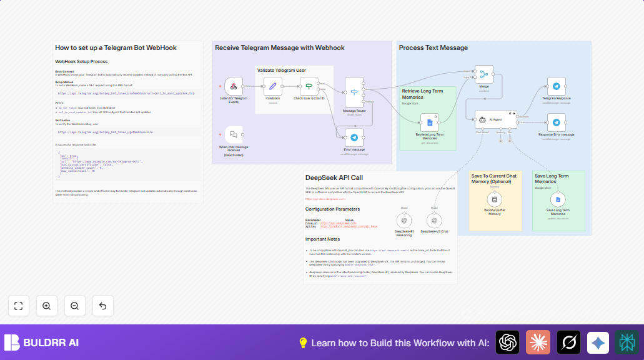Click the Gemini icon in the banner
Viewport: 644px width, 360px height.
[x=598, y=342]
